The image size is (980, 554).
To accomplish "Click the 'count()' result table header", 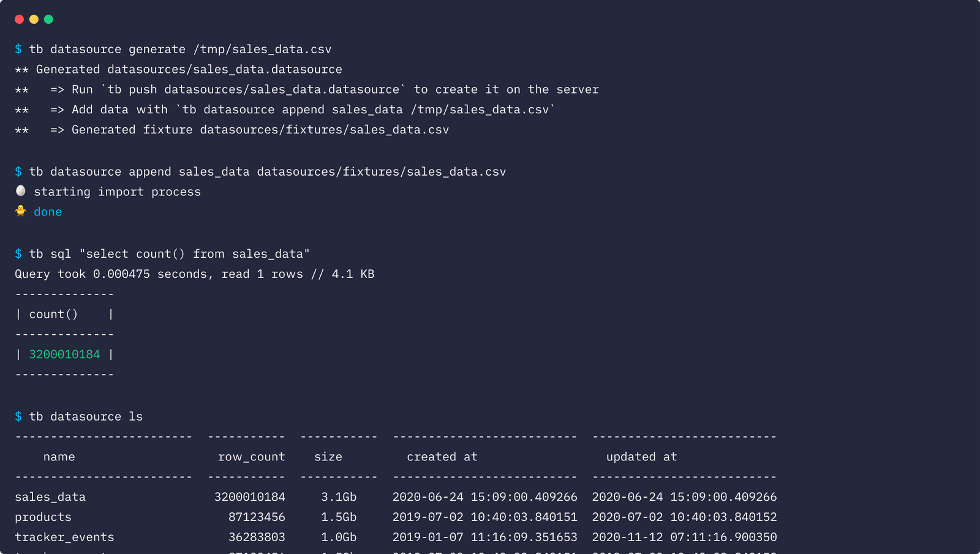I will click(x=53, y=315).
